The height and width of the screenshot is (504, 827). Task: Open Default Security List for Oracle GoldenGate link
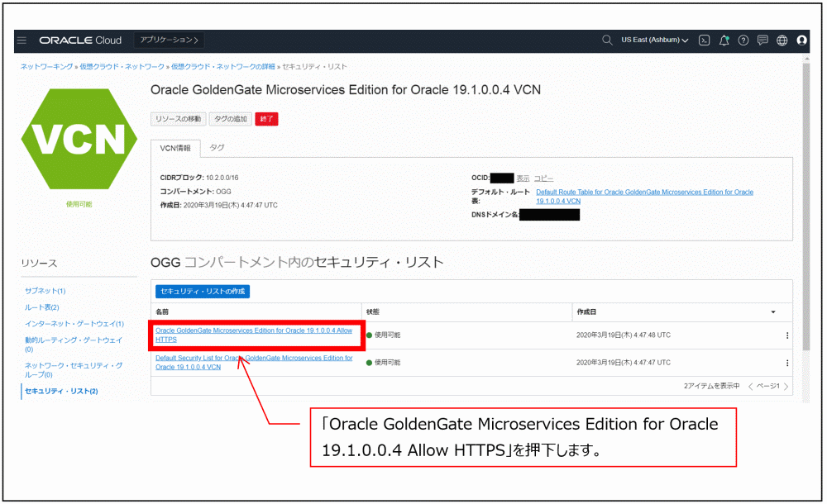tap(254, 363)
